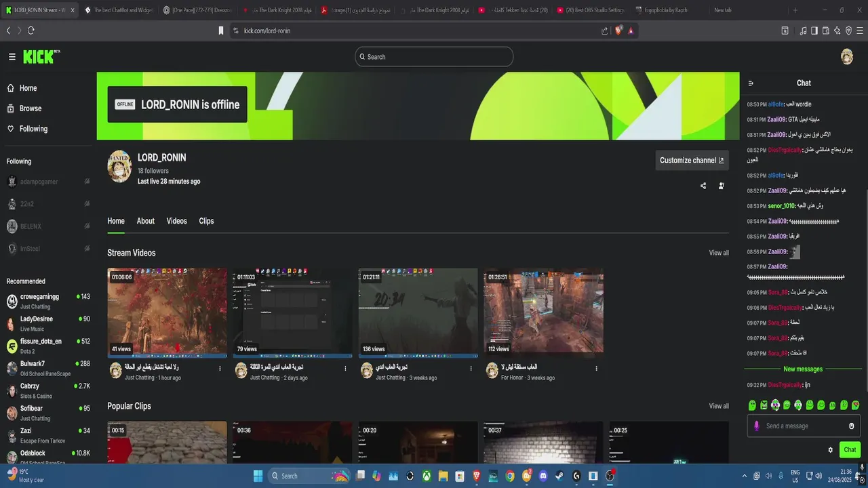Open the user profile avatar menu
This screenshot has width=868, height=488.
[x=846, y=57]
